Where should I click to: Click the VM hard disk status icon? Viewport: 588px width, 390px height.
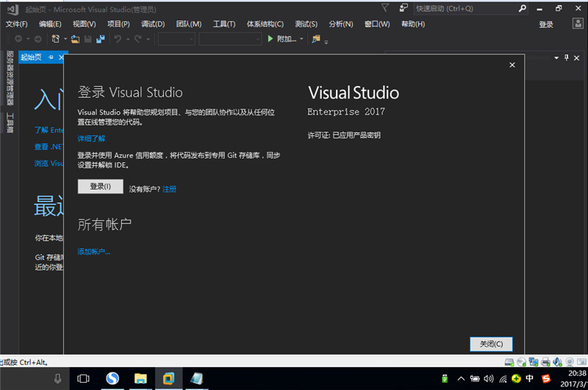point(509,362)
